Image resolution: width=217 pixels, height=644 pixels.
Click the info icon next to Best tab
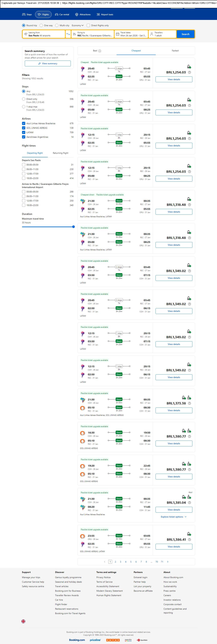pyautogui.click(x=100, y=51)
